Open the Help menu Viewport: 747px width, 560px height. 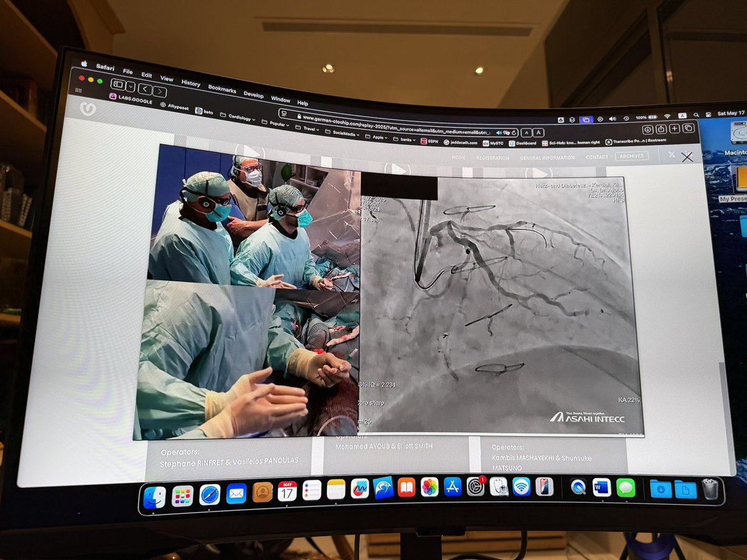coord(303,103)
